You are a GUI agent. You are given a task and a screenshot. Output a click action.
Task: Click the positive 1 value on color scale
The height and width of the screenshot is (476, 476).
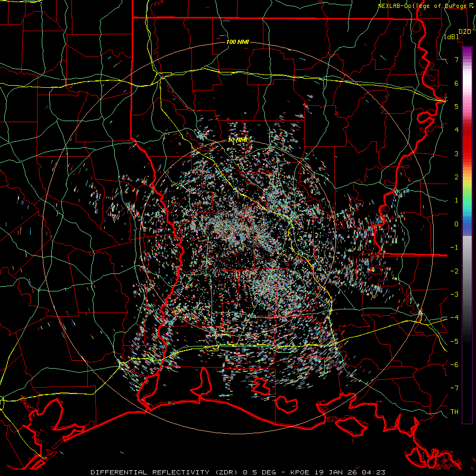(456, 200)
